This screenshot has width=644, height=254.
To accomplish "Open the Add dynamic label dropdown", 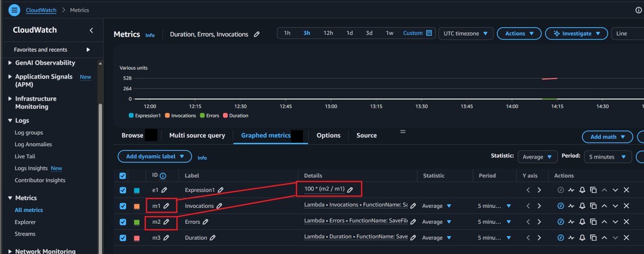I will [x=155, y=156].
